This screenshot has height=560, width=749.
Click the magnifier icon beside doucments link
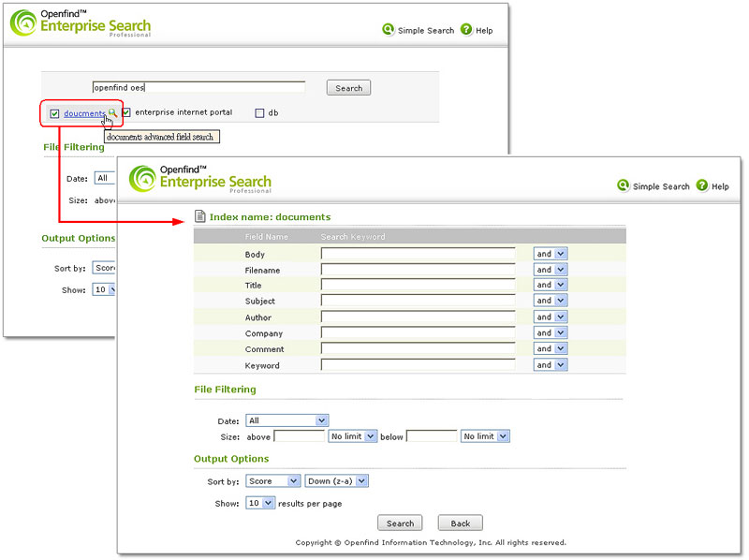(112, 113)
